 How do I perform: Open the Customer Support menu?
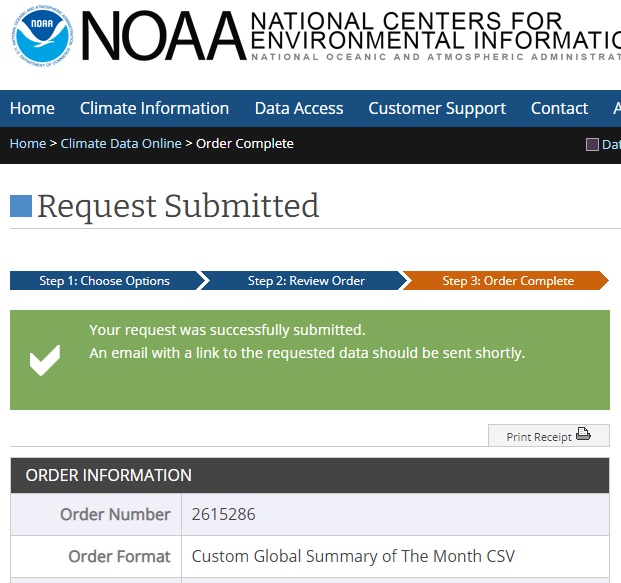pyautogui.click(x=437, y=108)
